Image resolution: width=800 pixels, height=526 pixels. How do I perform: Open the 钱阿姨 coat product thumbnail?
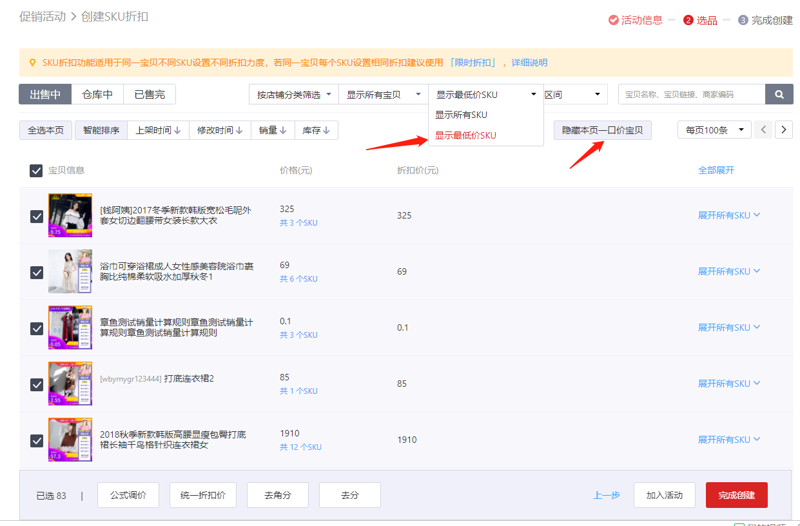coord(70,215)
